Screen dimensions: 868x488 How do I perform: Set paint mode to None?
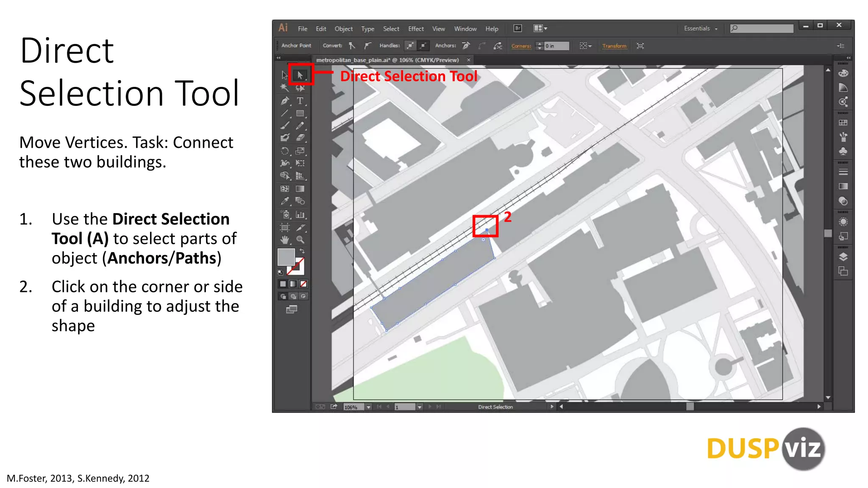tap(303, 284)
